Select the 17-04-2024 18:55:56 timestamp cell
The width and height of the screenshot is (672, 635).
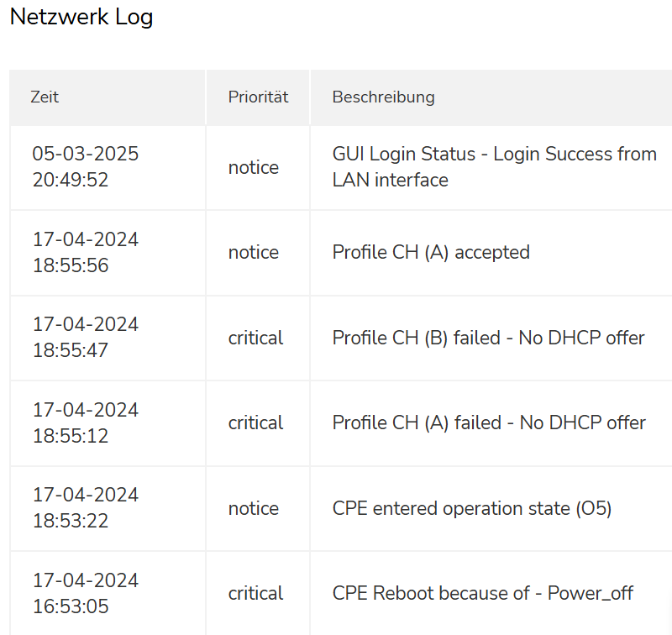tap(85, 252)
